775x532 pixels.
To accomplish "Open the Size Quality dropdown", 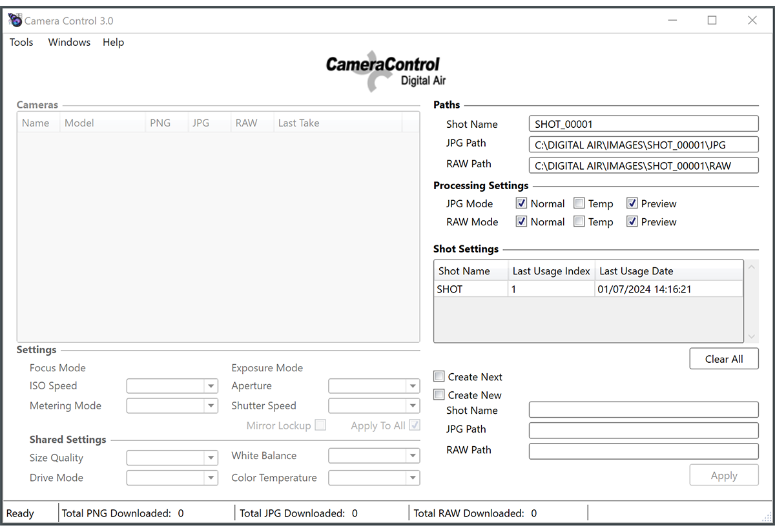I will click(x=172, y=458).
